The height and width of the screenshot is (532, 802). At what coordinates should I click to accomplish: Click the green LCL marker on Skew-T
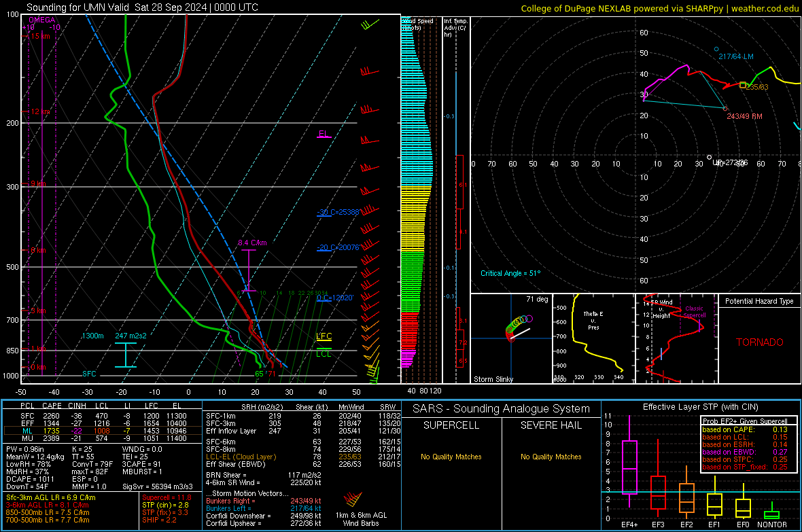324,353
